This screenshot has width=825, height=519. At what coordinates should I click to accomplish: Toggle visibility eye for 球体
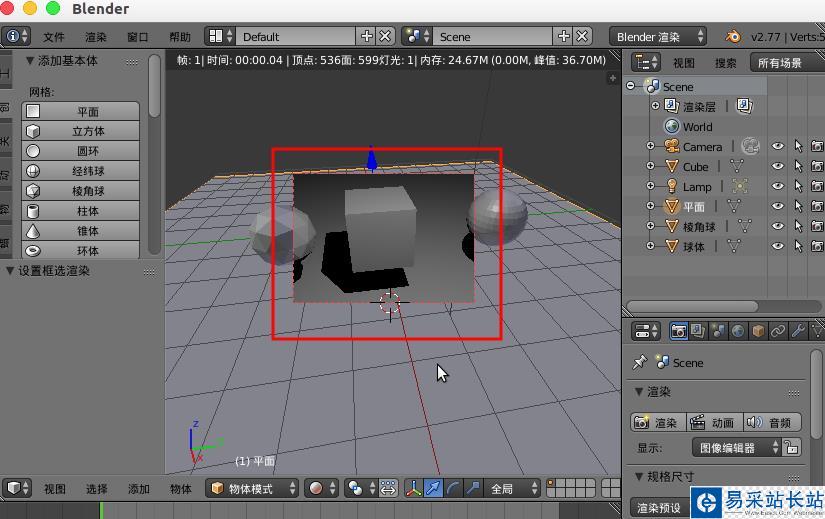coord(778,246)
